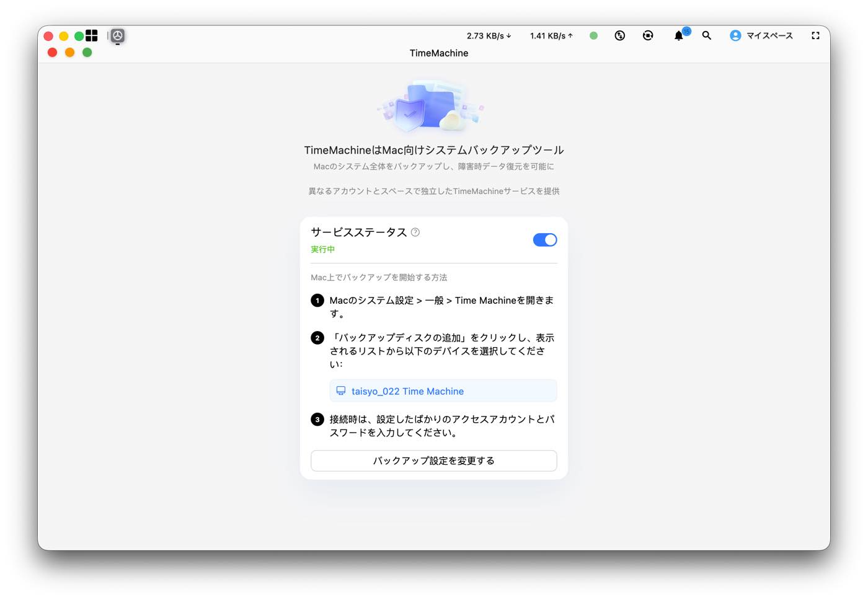Open search with the magnifier icon
The image size is (868, 600).
706,36
